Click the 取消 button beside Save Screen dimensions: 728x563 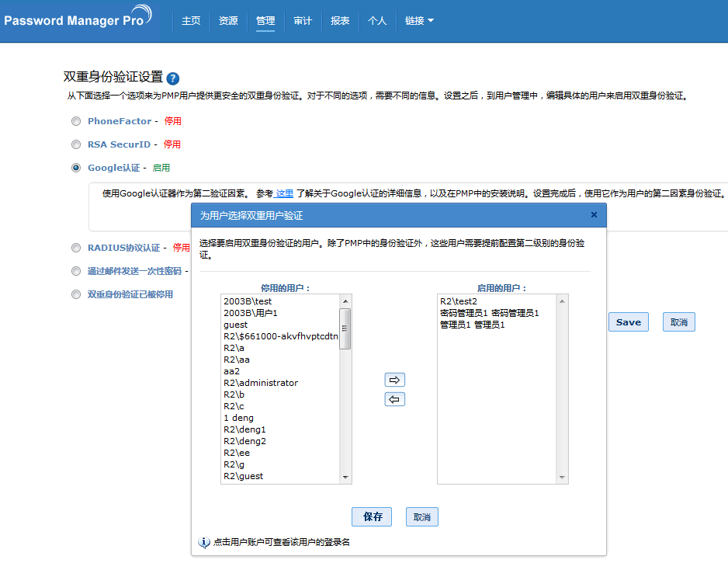coord(679,322)
